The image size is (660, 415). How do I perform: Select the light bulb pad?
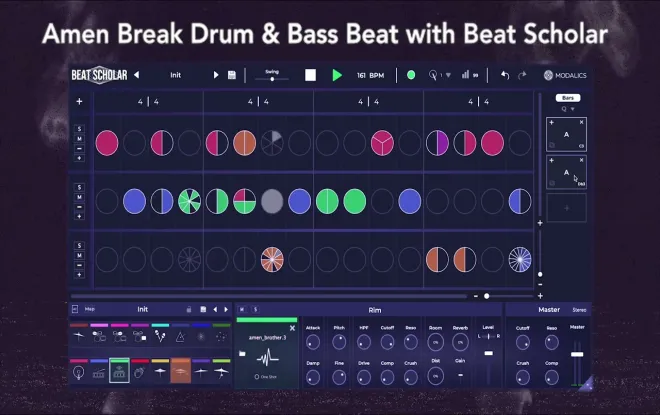[x=79, y=372]
